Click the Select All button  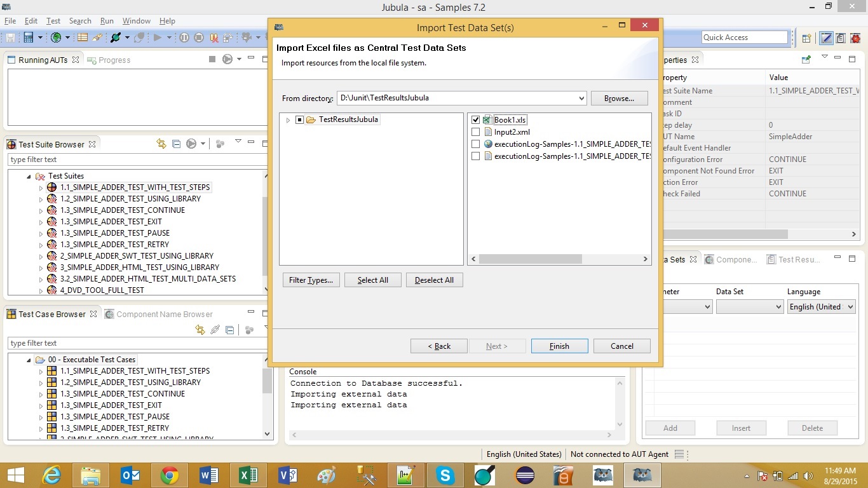[x=372, y=280]
